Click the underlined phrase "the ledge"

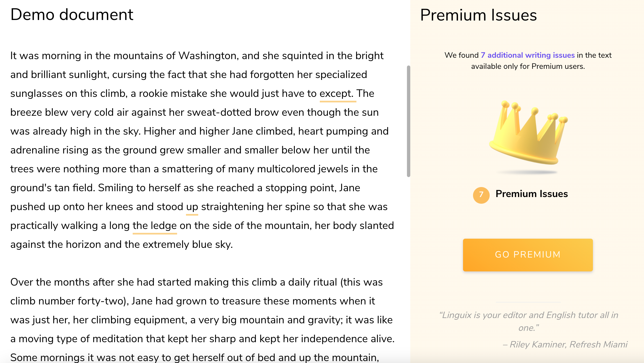(155, 226)
